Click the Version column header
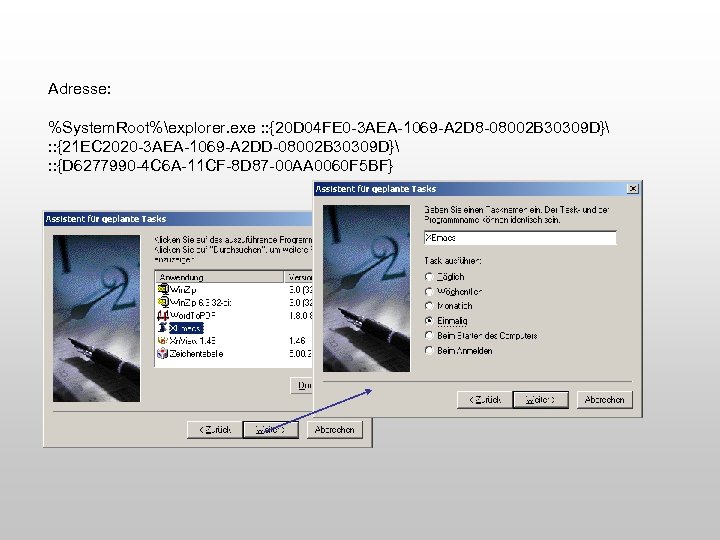Screen dimensions: 720x540 point(299,277)
